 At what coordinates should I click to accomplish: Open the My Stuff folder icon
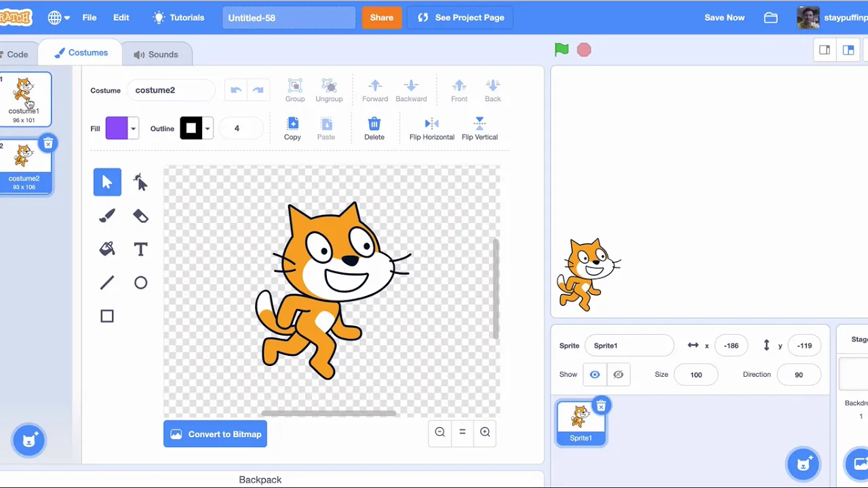pyautogui.click(x=771, y=18)
